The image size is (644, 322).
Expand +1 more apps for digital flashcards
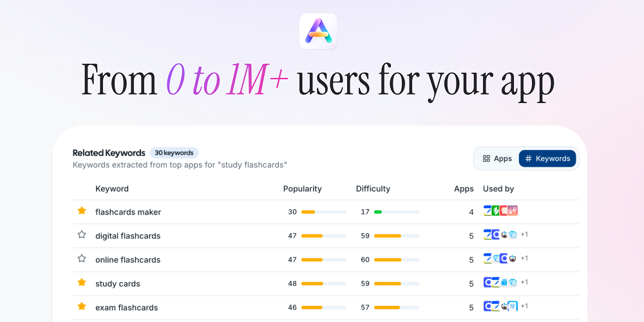(524, 234)
